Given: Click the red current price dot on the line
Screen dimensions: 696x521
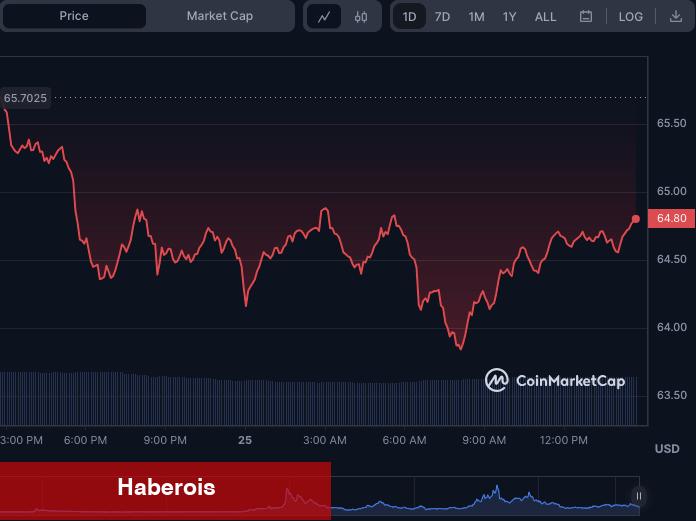Looking at the screenshot, I should [636, 219].
